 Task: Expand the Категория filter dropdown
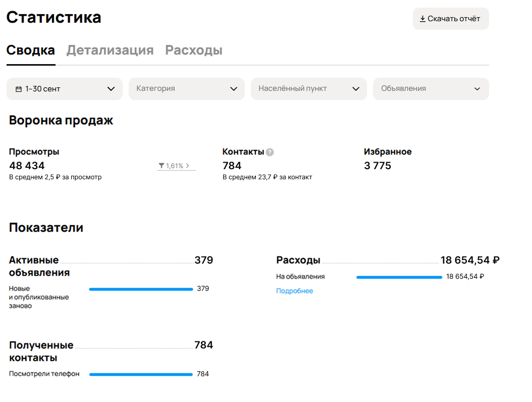[187, 89]
